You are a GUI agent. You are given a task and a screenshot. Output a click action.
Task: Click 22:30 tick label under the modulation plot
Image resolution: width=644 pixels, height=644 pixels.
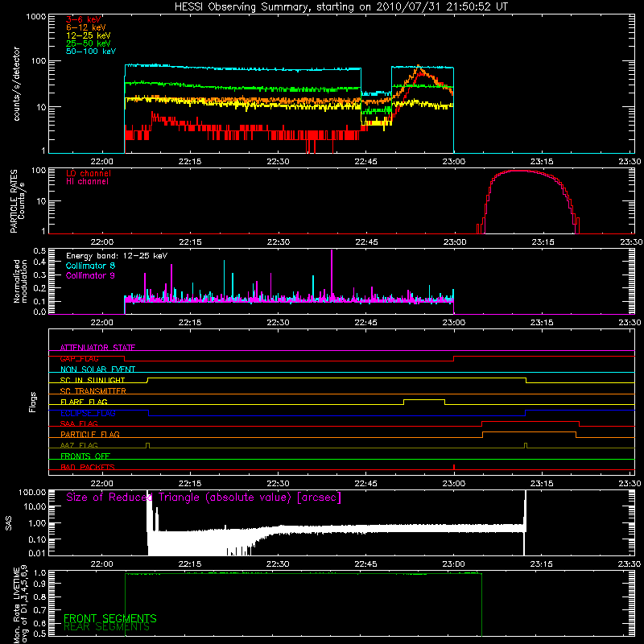278,323
